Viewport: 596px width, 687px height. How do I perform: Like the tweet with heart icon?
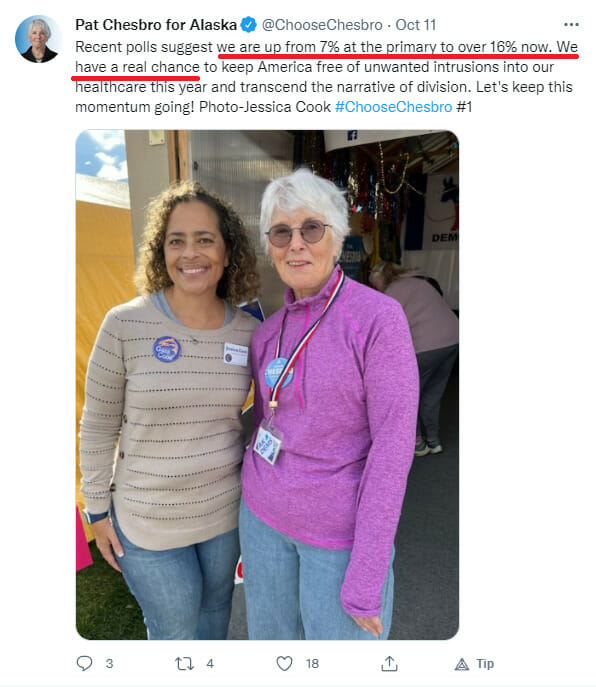tap(284, 664)
